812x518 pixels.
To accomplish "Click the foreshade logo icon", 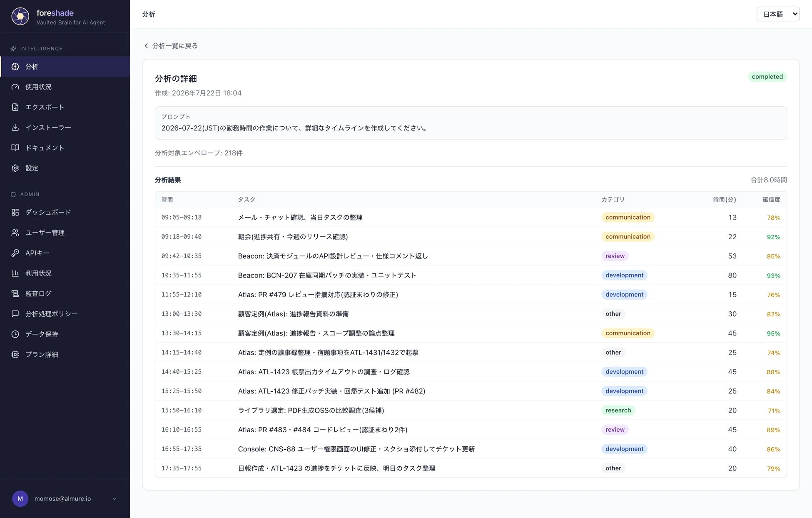I will (x=20, y=16).
